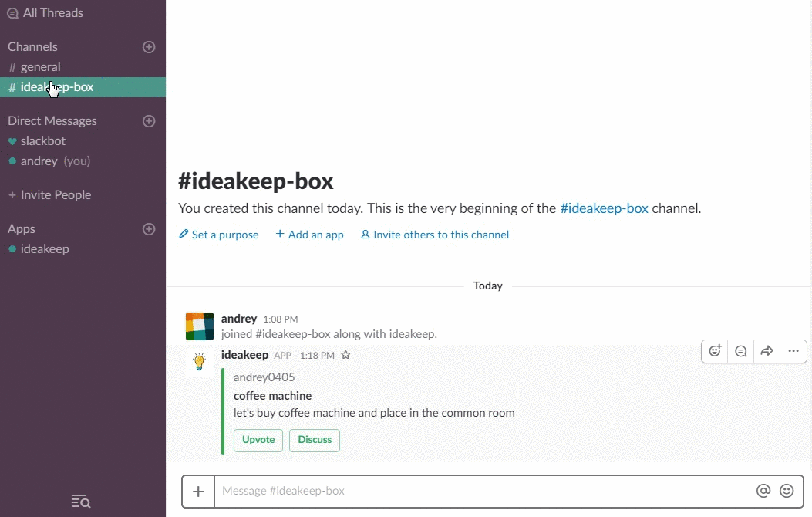Share the ideakeep message
Viewport: 812px width, 517px height.
click(767, 351)
